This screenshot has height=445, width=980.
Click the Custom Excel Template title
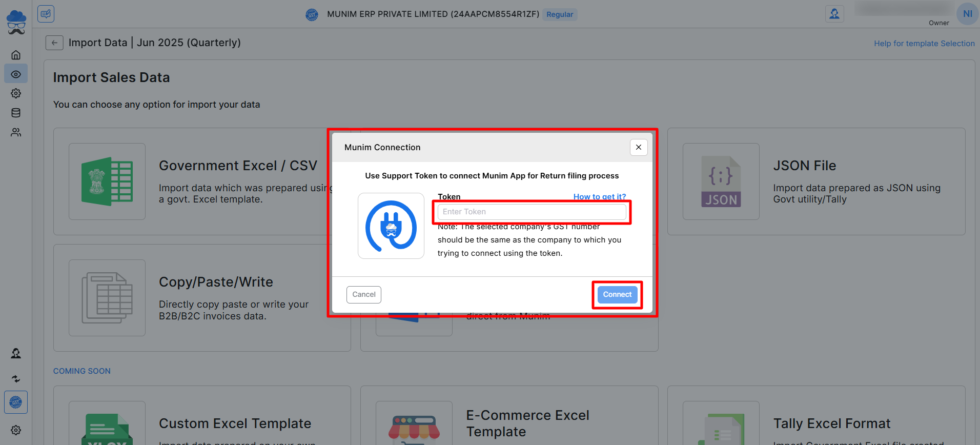coord(235,423)
